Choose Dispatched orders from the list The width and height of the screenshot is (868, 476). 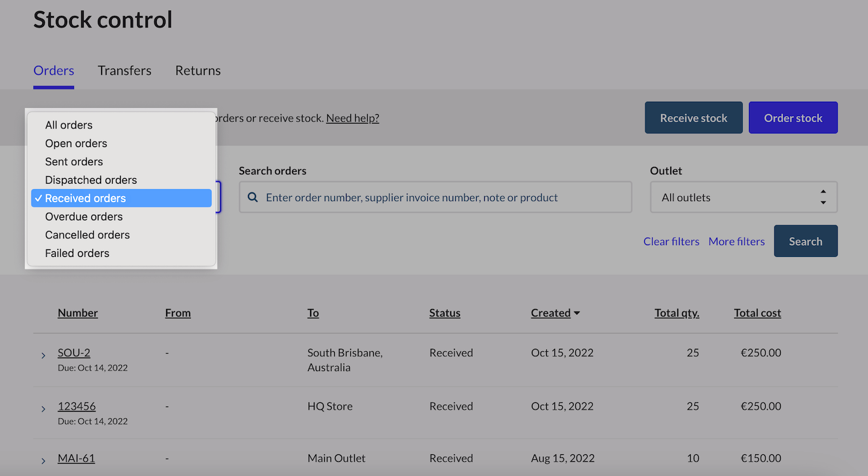122,180
